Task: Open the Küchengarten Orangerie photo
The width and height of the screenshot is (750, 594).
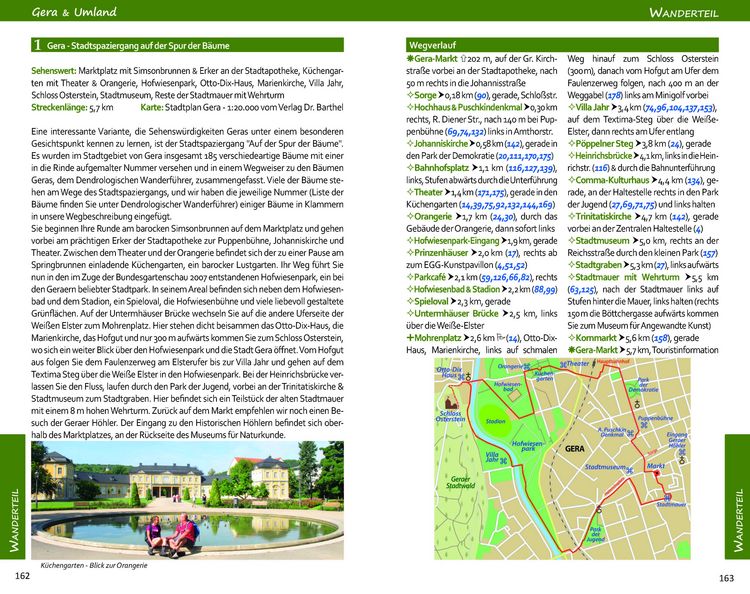Action: [x=187, y=500]
